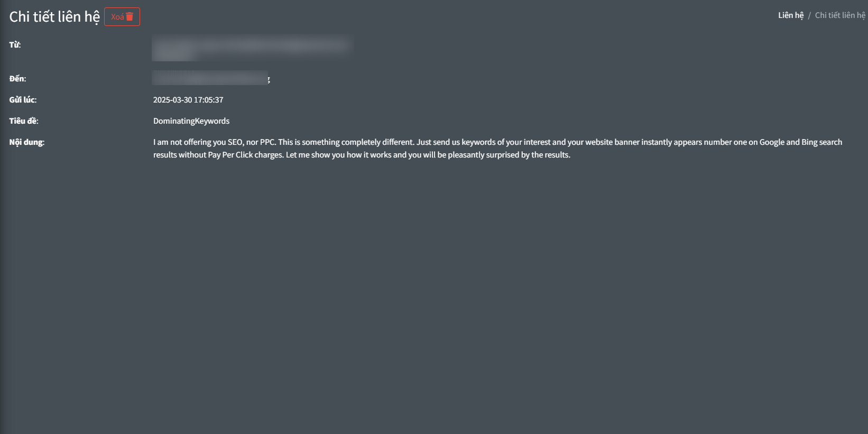The height and width of the screenshot is (434, 868).
Task: Click the breadcrumb separator slash
Action: click(x=809, y=15)
